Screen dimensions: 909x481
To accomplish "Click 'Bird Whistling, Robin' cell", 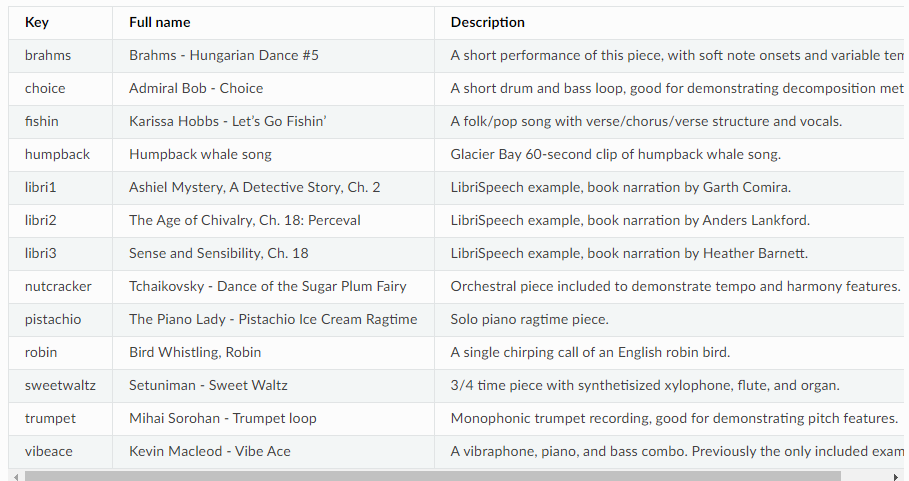I will tap(273, 353).
